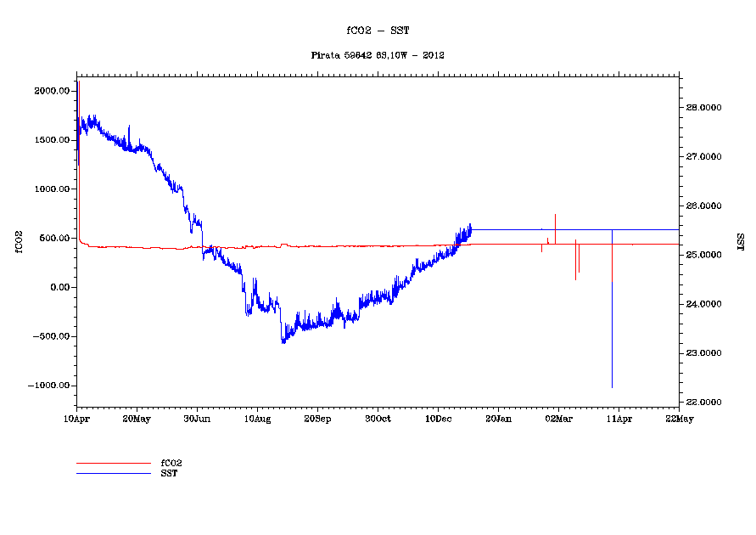This screenshot has width=756, height=535.
Task: Pick the 10Dec date tick label
Action: click(438, 419)
